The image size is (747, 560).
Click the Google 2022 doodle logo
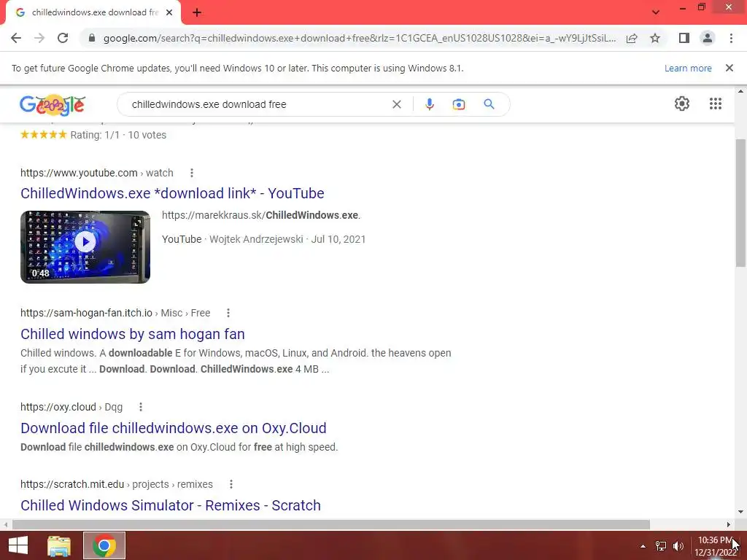53,105
